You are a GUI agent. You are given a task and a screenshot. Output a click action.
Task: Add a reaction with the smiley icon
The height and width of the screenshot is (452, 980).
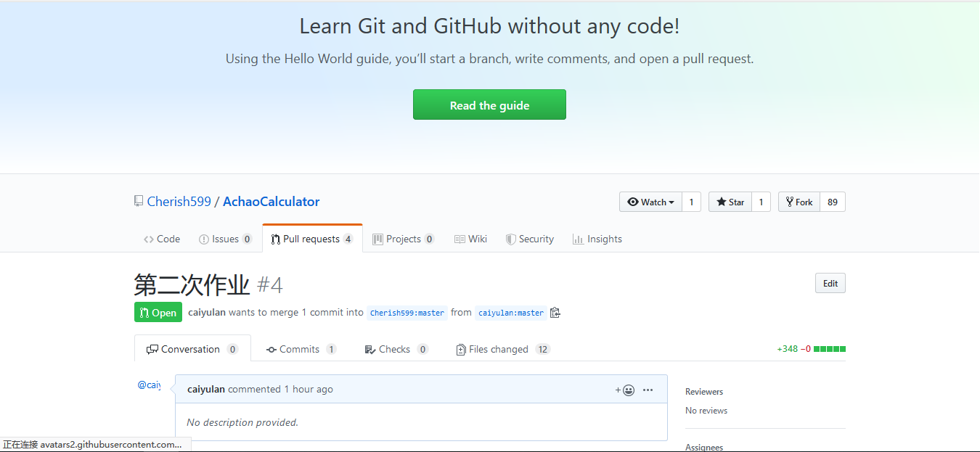pos(625,390)
